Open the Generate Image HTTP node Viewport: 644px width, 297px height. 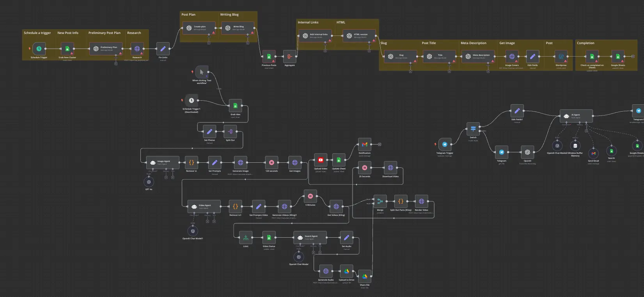click(240, 162)
